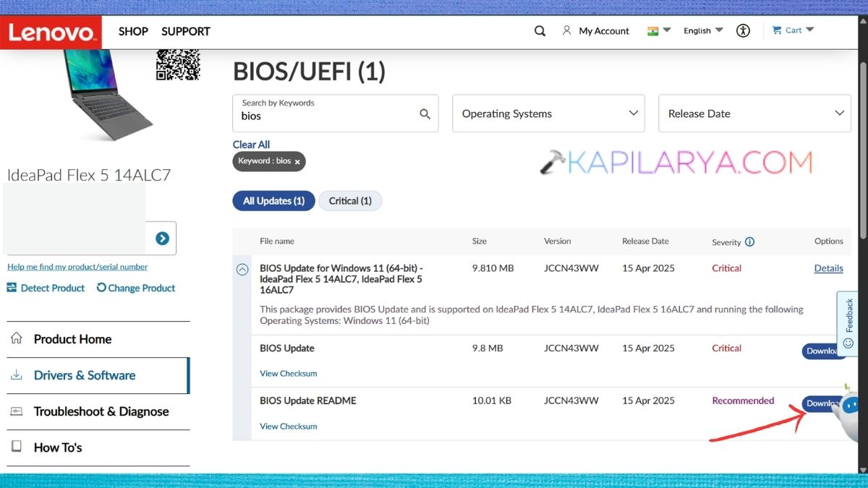868x488 pixels.
Task: Click the Recommended severity label
Action: (x=743, y=401)
